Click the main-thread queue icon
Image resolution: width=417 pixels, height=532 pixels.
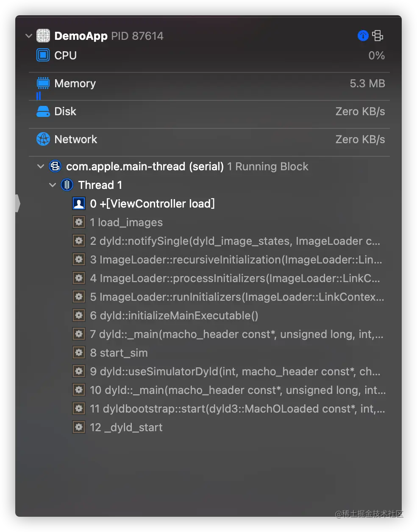56,166
